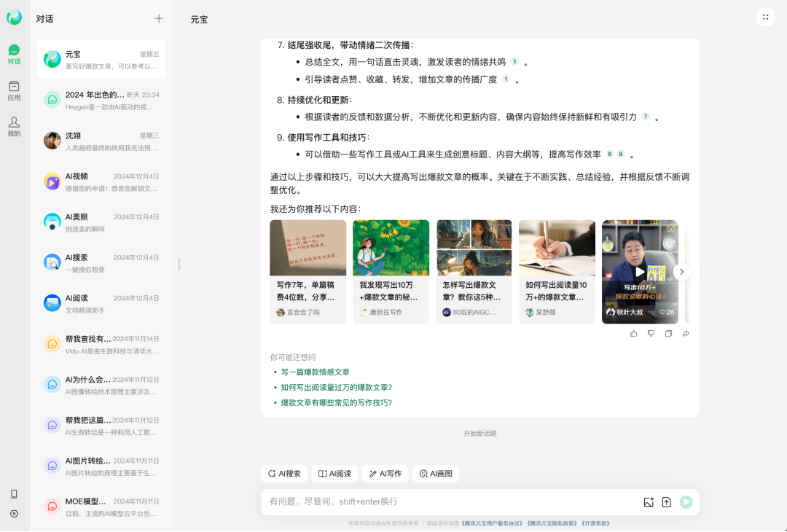The width and height of the screenshot is (787, 532).
Task: Upload a file with upload icon
Action: click(x=667, y=502)
